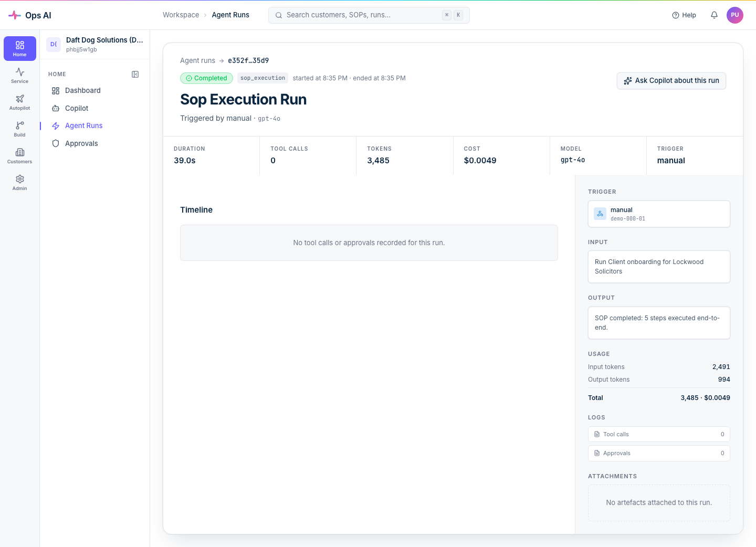756x547 pixels.
Task: Click the manual trigger webhook icon
Action: [x=600, y=214]
